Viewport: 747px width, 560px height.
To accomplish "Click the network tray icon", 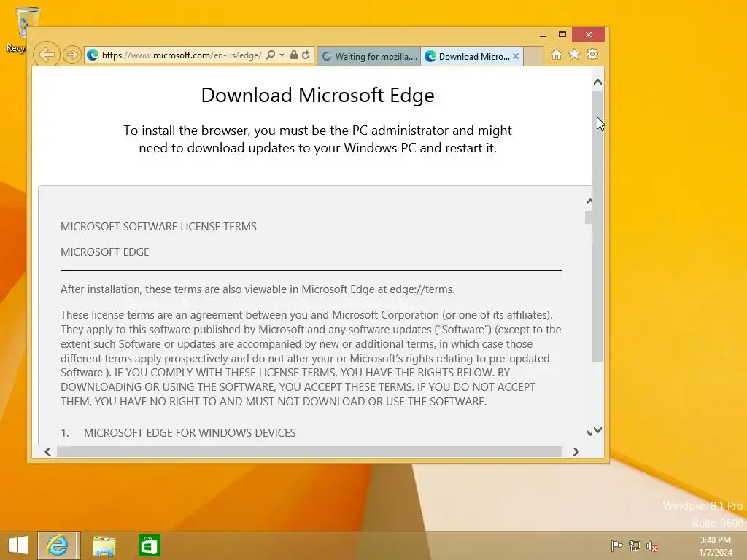I will 634,545.
